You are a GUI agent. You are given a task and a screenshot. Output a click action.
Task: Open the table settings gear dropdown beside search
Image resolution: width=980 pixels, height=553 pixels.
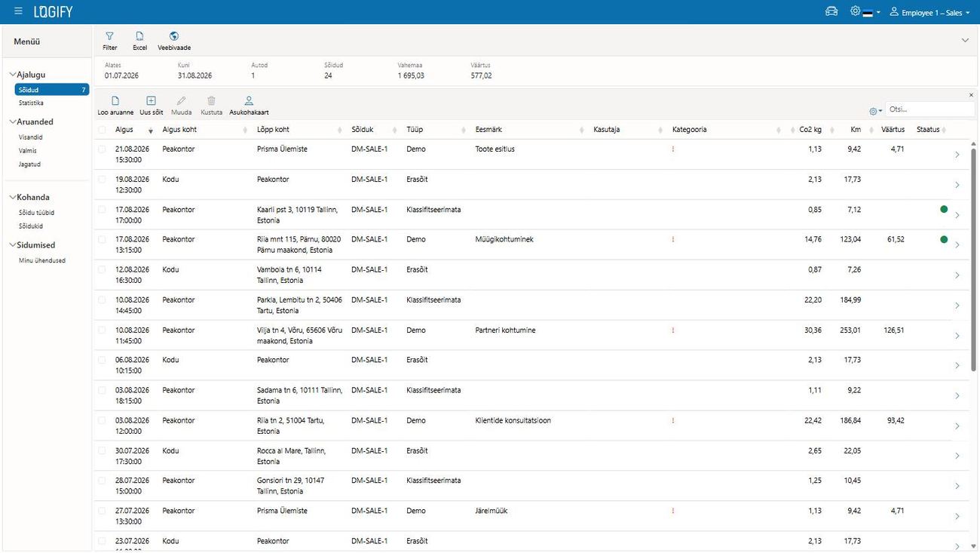[875, 111]
